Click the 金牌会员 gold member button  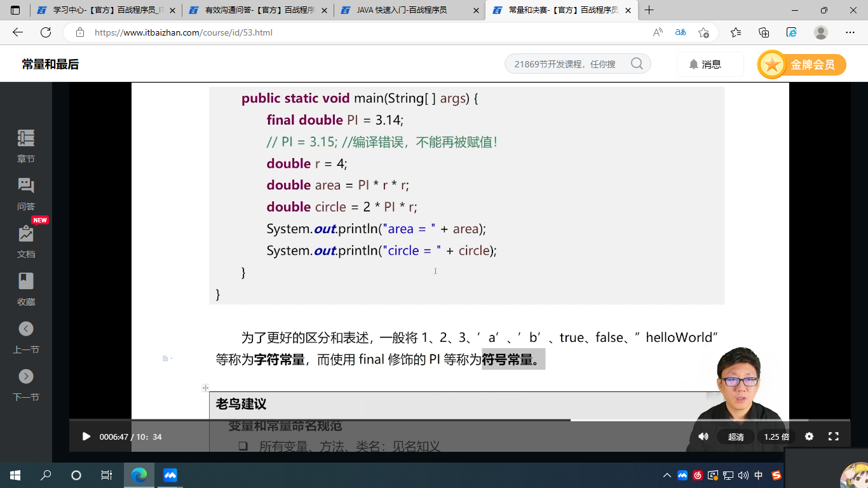coord(802,64)
